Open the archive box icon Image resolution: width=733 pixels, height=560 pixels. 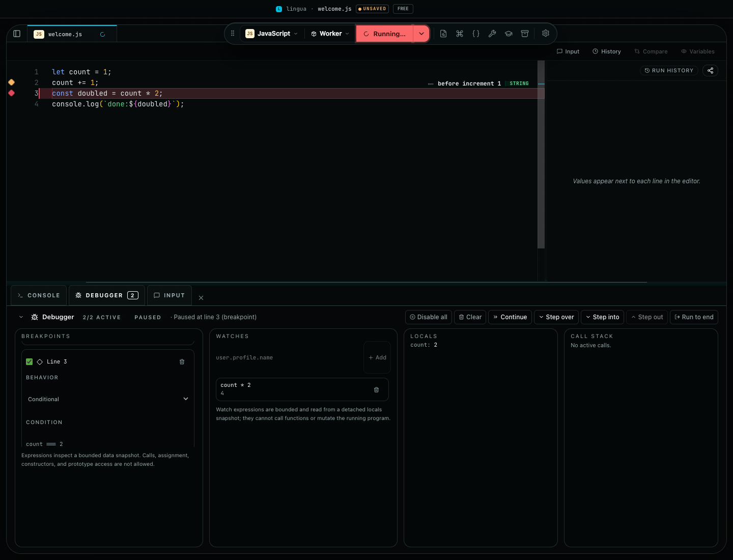tap(525, 34)
